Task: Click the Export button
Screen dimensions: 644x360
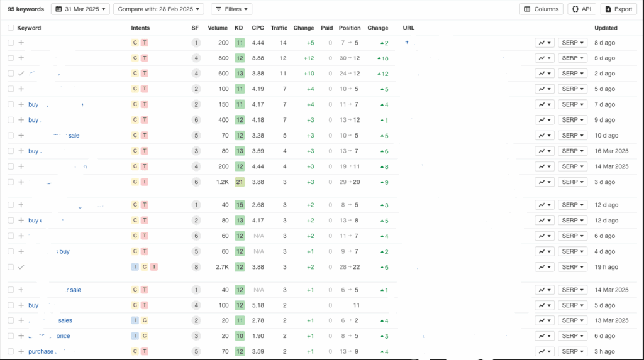Action: [619, 9]
